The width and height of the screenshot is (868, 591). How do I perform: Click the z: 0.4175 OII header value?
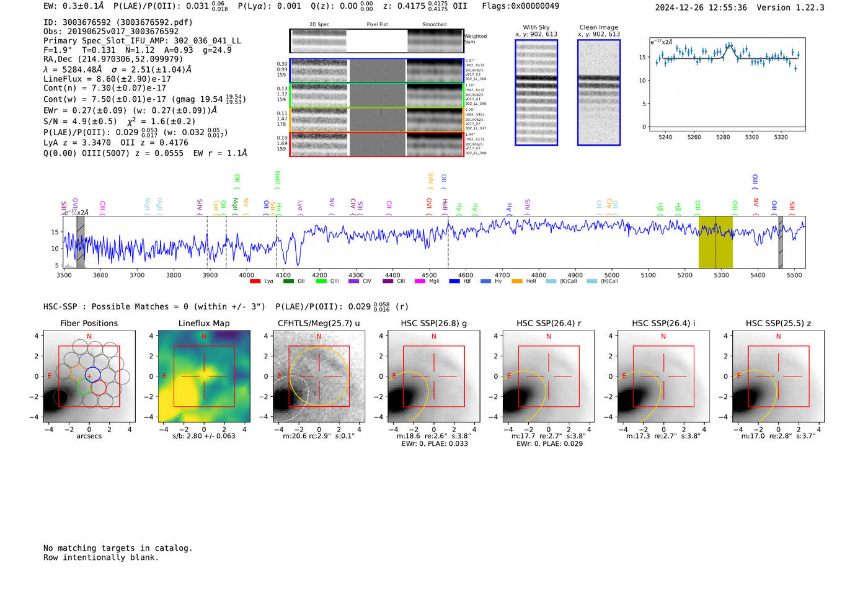coord(425,6)
